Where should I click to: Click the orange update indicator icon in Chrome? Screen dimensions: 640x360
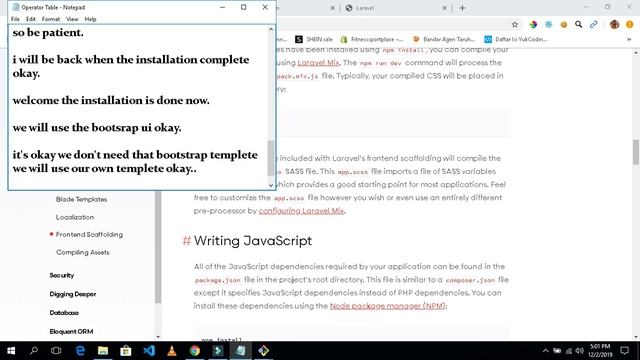click(x=630, y=24)
